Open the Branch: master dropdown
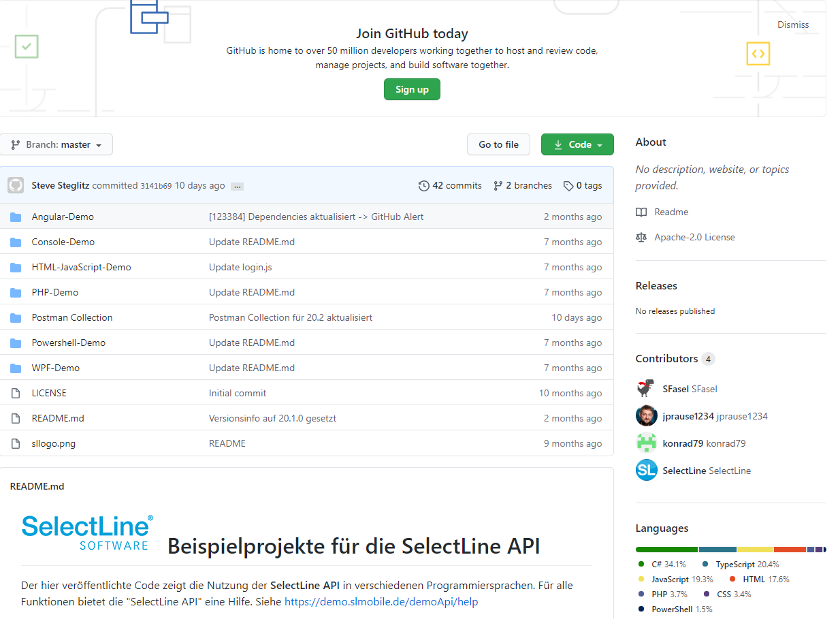Viewport: 840px width, 619px height. pyautogui.click(x=56, y=144)
